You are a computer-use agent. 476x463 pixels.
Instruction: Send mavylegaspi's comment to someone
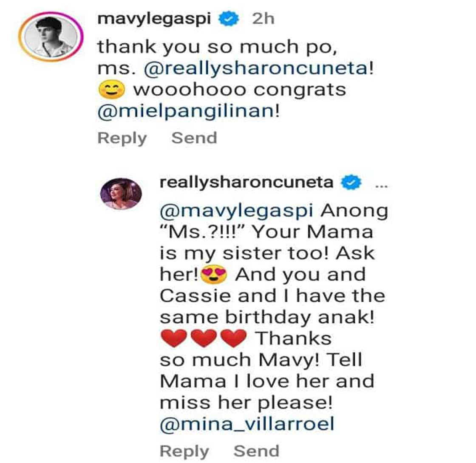(x=194, y=138)
